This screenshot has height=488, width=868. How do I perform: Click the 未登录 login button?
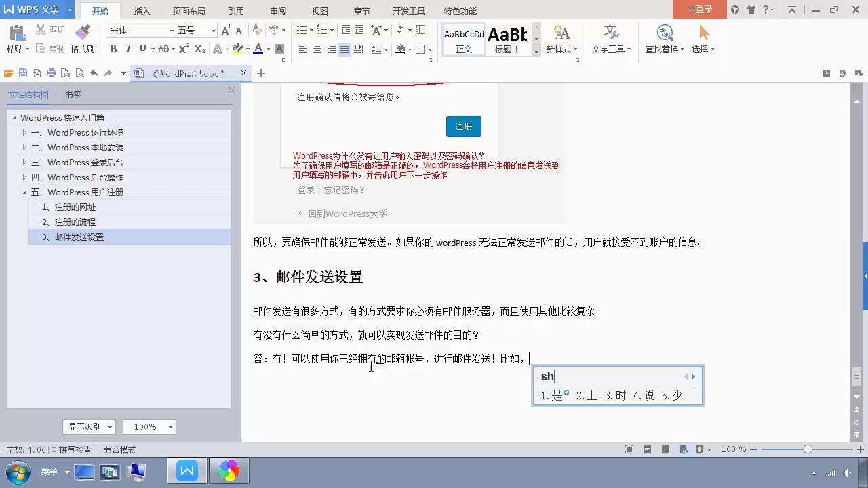click(x=699, y=9)
